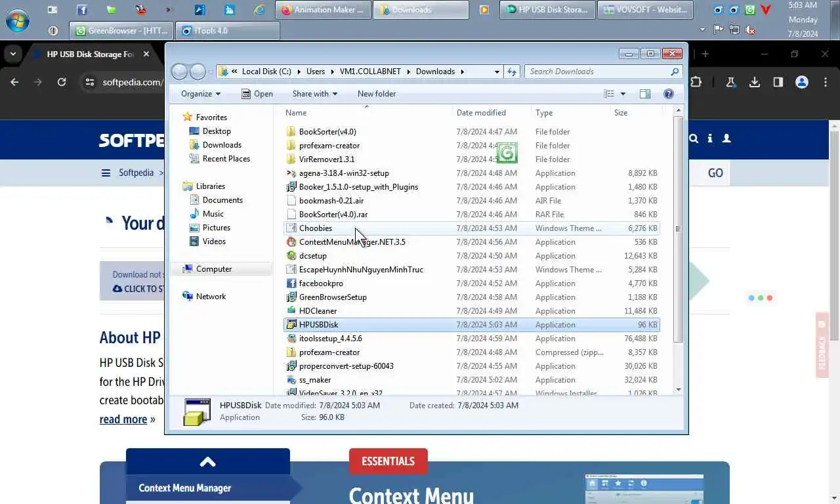Click the red ESSENTIALS badge
This screenshot has height=504, width=840.
(x=388, y=461)
